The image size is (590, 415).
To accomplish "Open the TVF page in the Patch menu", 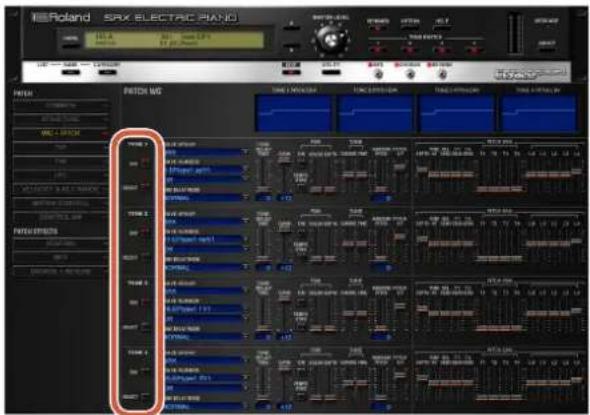I will point(60,147).
